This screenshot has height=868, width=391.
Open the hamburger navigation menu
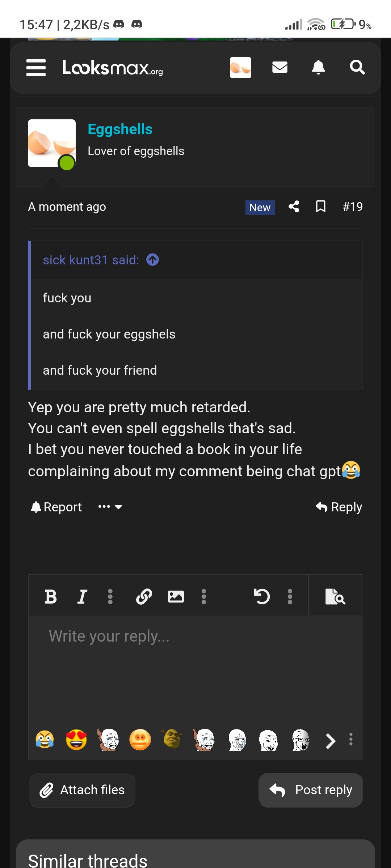click(36, 68)
